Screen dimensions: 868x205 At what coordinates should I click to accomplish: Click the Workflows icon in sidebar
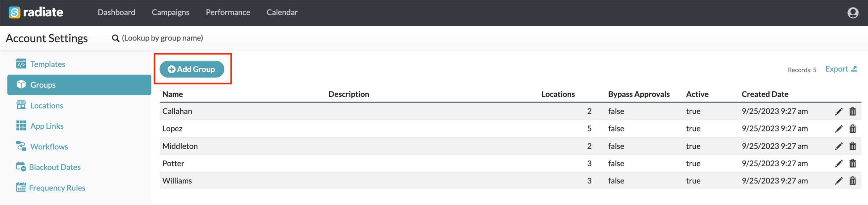click(21, 146)
